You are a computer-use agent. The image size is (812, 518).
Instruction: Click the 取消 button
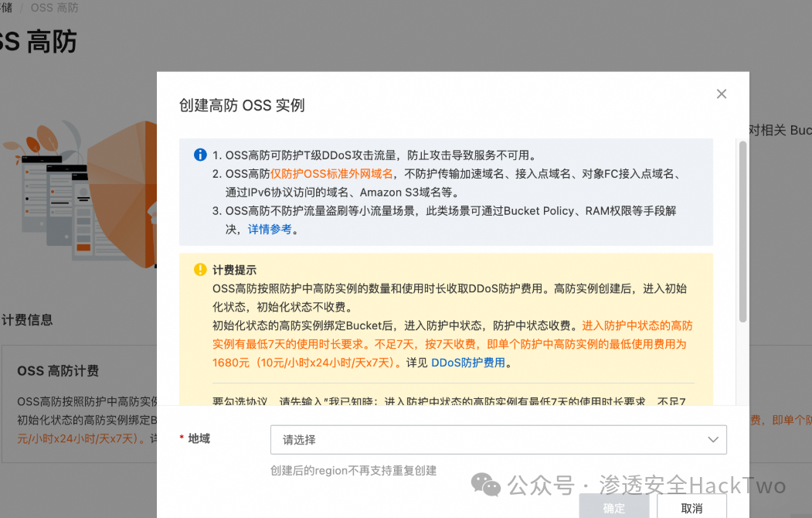click(x=691, y=506)
